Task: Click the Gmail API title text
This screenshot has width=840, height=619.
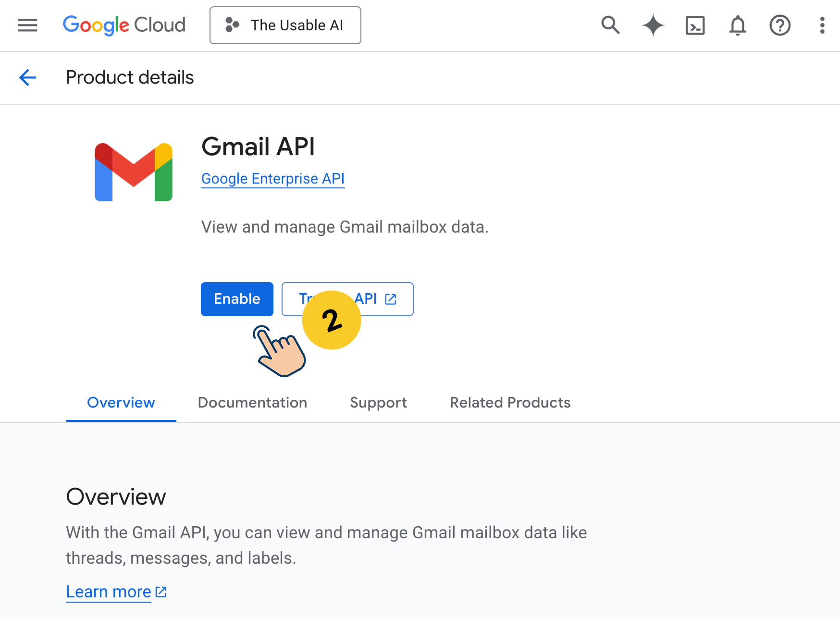Action: pyautogui.click(x=258, y=147)
